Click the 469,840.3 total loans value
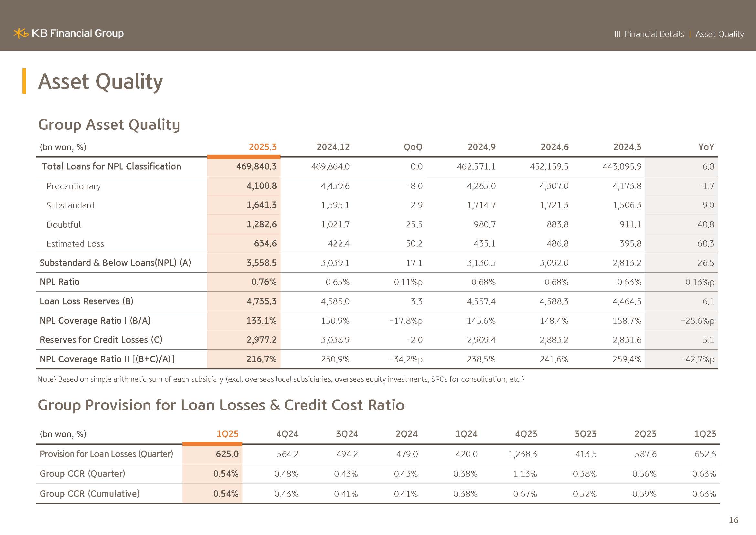The image size is (756, 535). pos(256,166)
